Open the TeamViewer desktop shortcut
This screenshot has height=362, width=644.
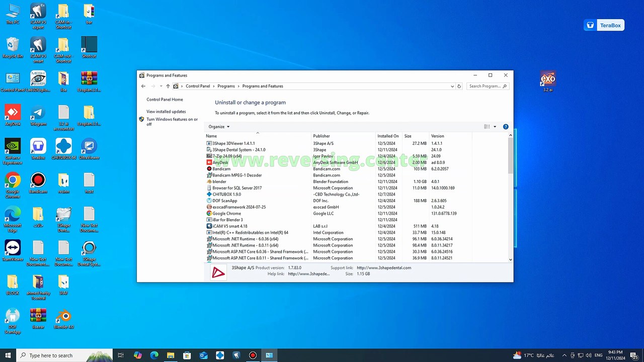tap(13, 251)
